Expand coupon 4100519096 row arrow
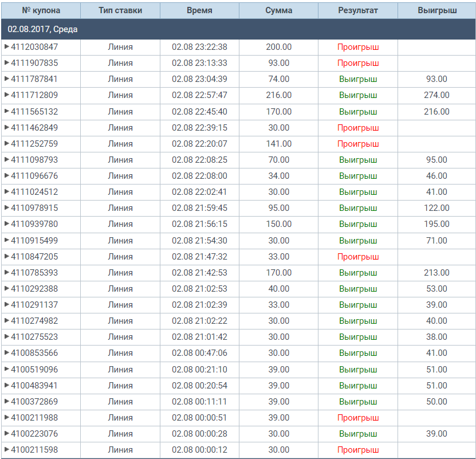This screenshot has height=459, width=476. [7, 370]
